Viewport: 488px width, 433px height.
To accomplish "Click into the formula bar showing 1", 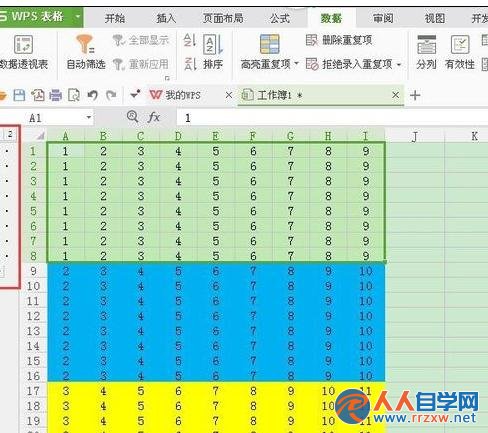I will point(332,118).
